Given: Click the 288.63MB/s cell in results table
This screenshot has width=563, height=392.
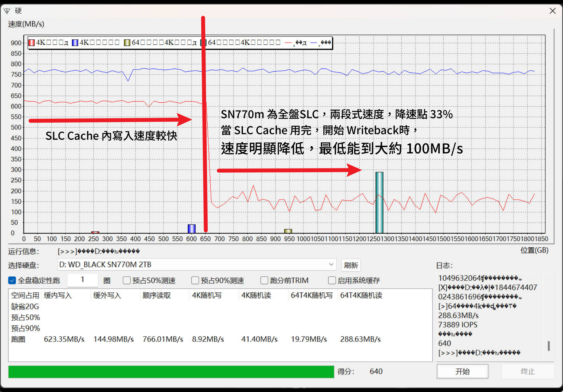Looking at the screenshot, I should point(360,339).
